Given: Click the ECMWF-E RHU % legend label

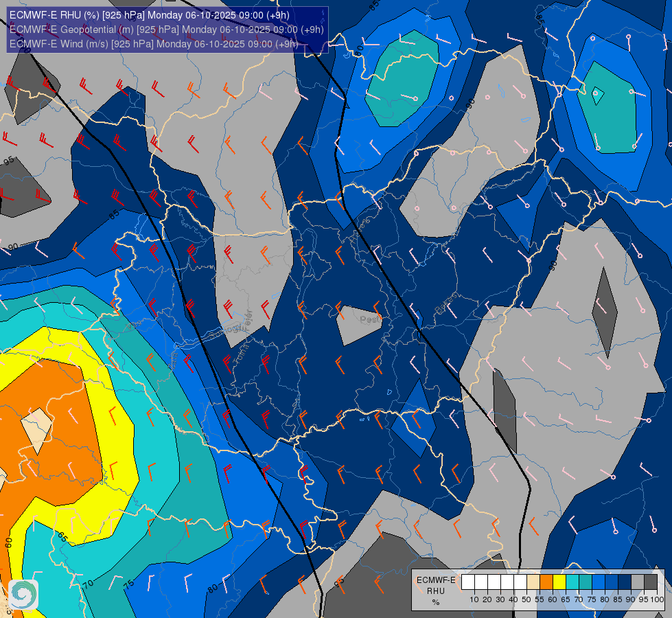Looking at the screenshot, I should 435,590.
